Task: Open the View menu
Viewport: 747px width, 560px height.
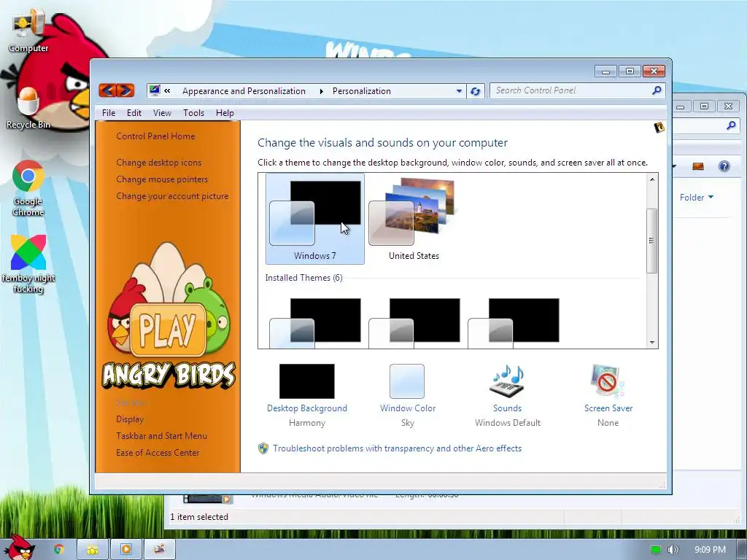Action: [x=162, y=113]
